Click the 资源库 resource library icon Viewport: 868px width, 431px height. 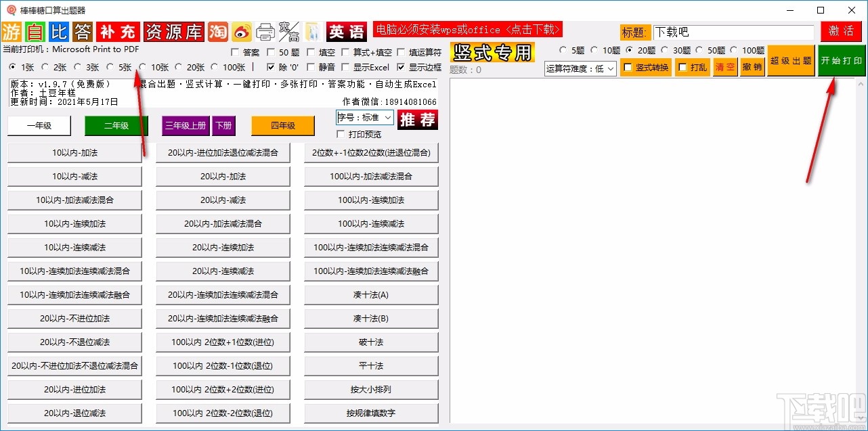(174, 31)
